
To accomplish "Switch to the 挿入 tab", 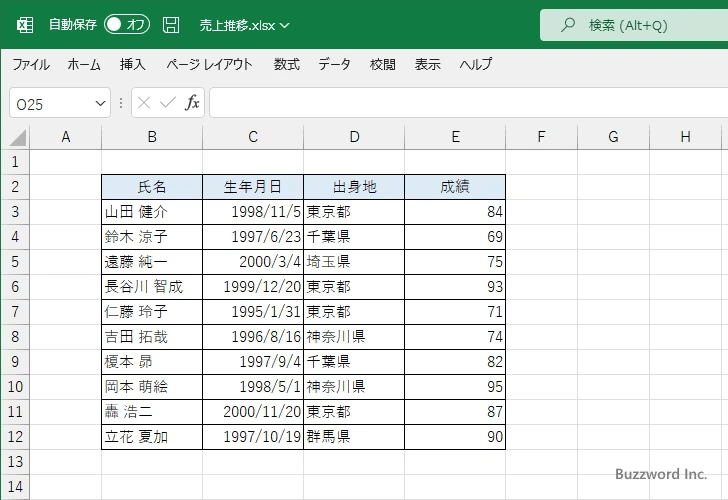I will point(133,64).
